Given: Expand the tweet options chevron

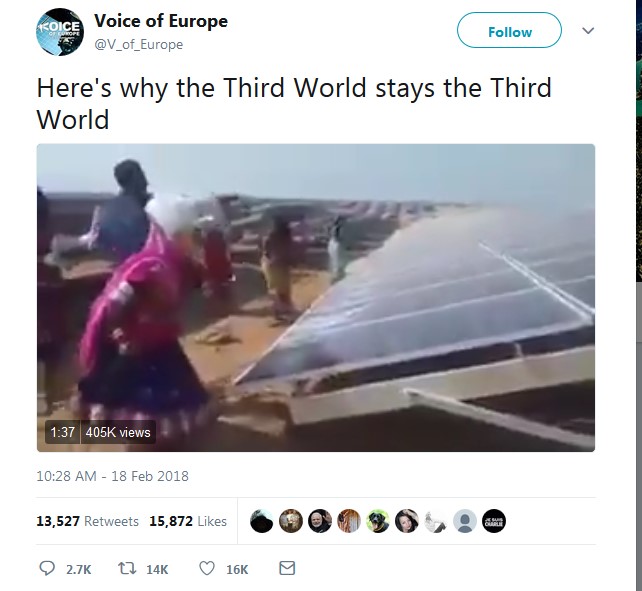Looking at the screenshot, I should pos(588,31).
